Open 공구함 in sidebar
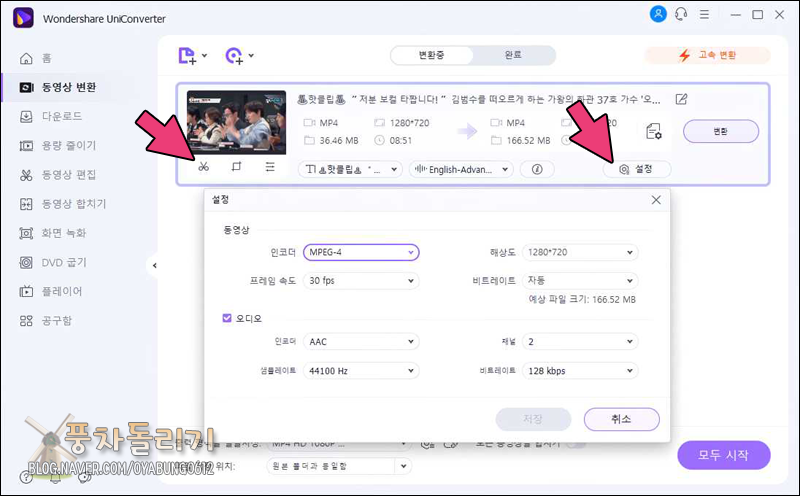800x496 pixels. pos(57,320)
